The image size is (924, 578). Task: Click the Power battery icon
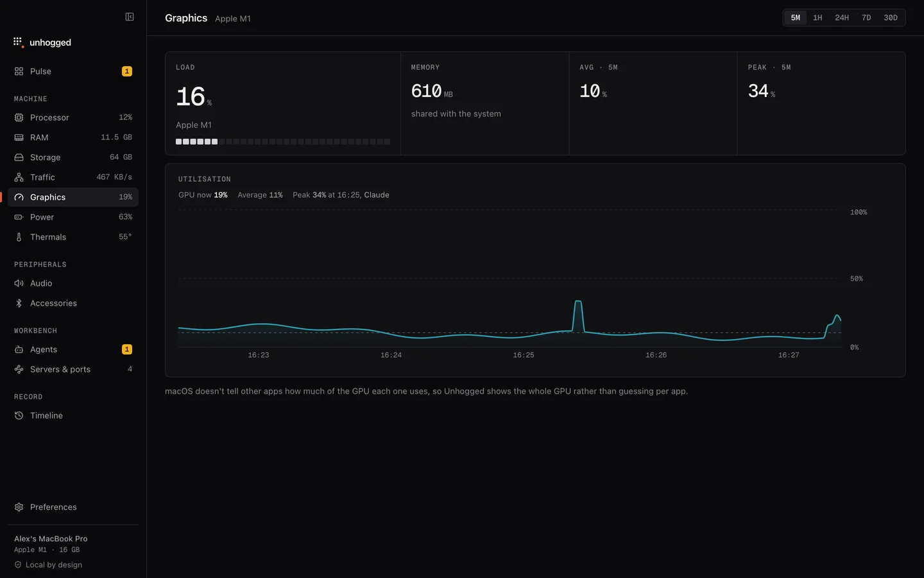(x=19, y=217)
